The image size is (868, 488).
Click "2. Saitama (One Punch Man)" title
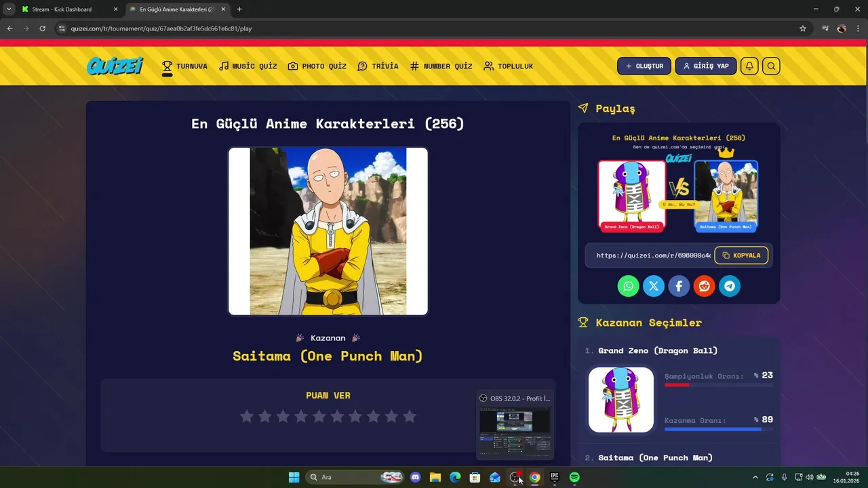pyautogui.click(x=648, y=457)
